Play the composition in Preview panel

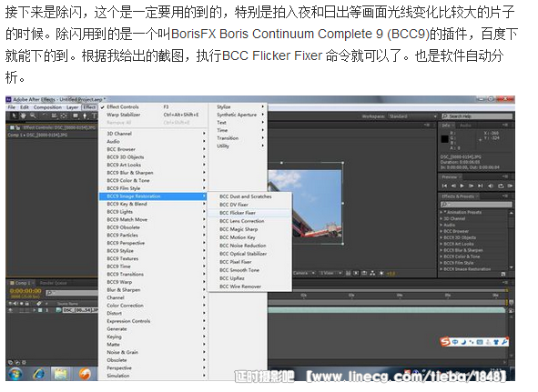(462, 186)
